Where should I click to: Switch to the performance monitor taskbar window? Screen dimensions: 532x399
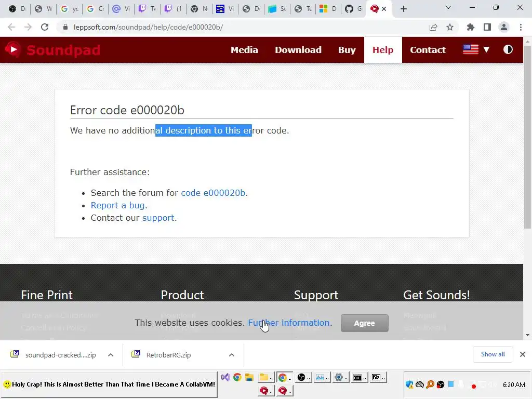click(322, 377)
